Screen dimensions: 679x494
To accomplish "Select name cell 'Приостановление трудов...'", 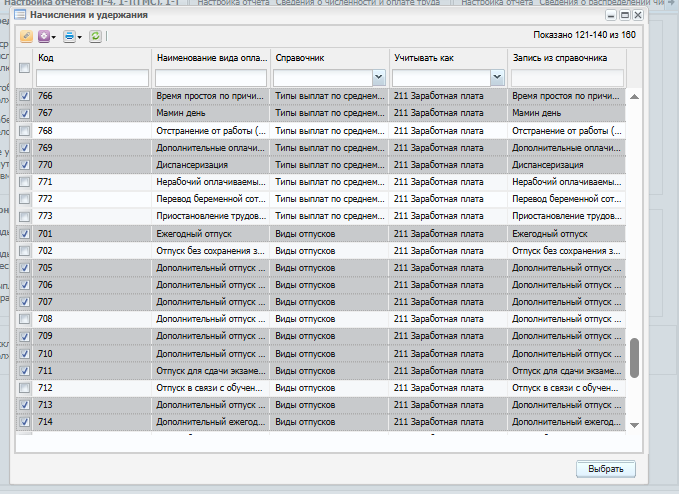I will coord(211,216).
